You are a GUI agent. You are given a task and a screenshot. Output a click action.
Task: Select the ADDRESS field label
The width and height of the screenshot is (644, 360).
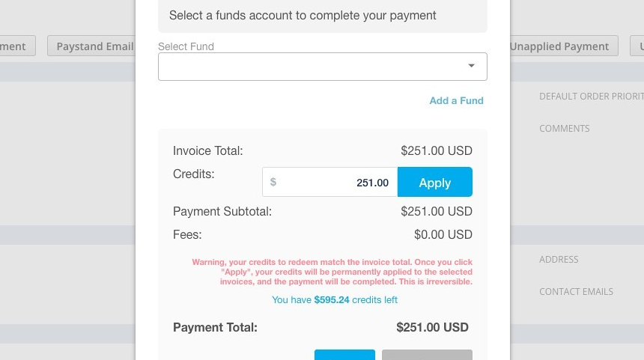[559, 260]
